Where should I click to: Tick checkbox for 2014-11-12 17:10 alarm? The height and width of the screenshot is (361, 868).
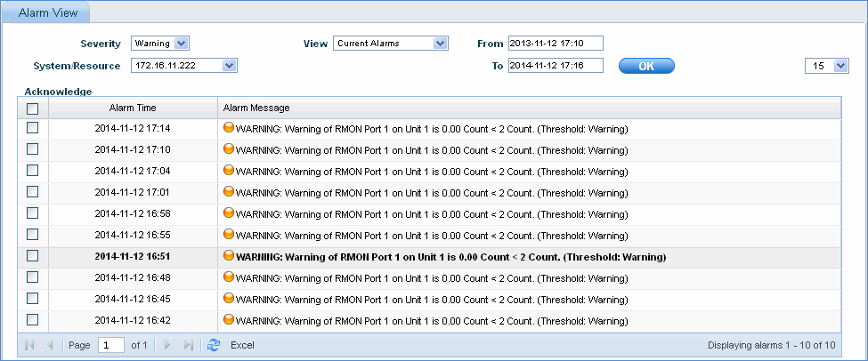click(x=33, y=149)
